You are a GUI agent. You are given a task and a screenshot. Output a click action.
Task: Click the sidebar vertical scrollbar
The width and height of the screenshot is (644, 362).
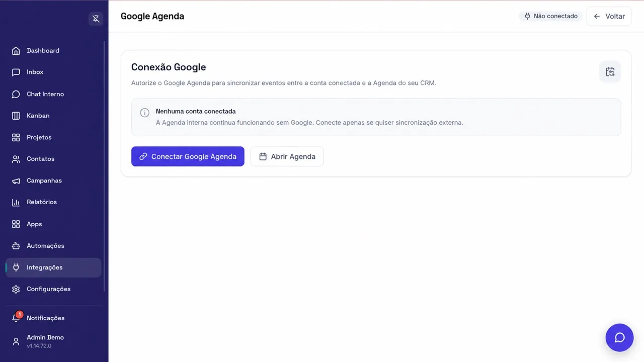104,166
